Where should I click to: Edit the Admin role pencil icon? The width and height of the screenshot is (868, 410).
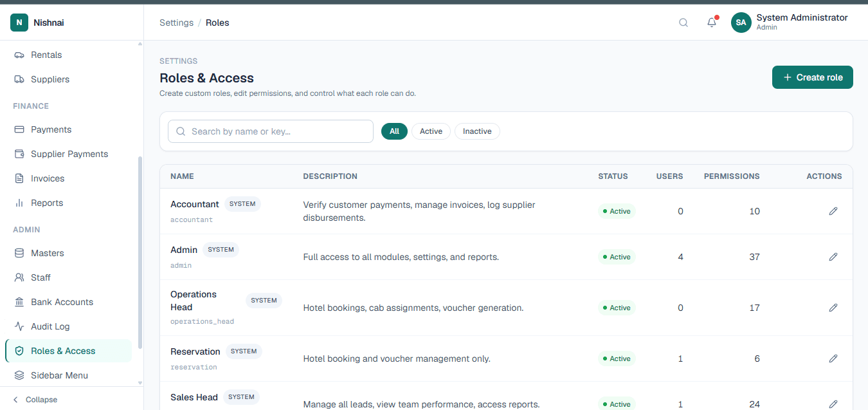pos(833,257)
